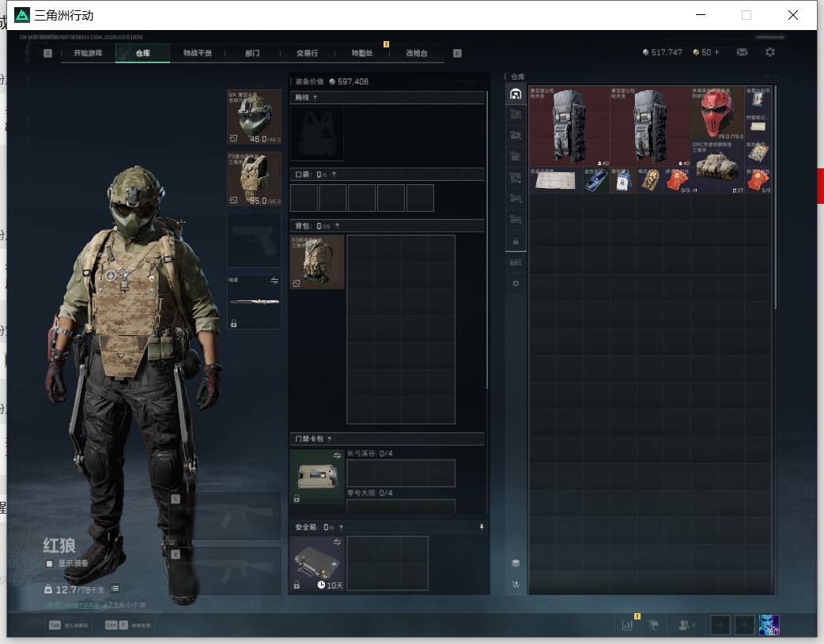This screenshot has width=824, height=644.
Task: Open the mail envelope icon
Action: pyautogui.click(x=742, y=52)
